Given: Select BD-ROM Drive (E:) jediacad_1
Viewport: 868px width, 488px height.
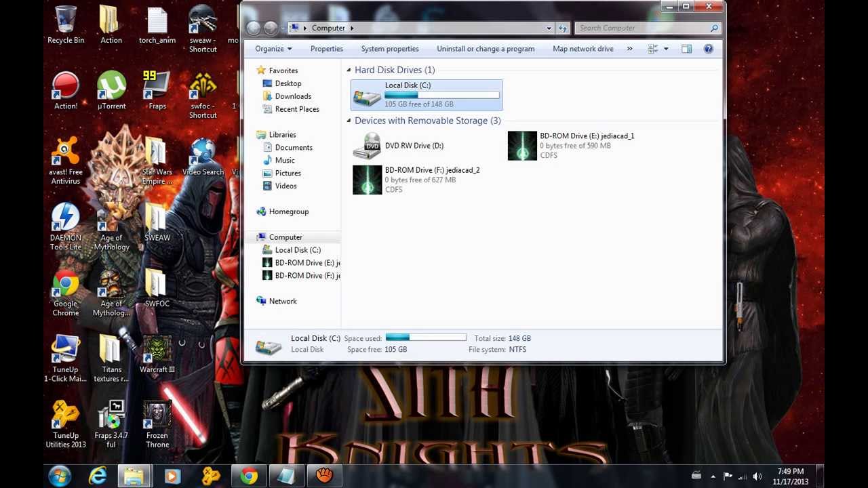Looking at the screenshot, I should [x=572, y=146].
